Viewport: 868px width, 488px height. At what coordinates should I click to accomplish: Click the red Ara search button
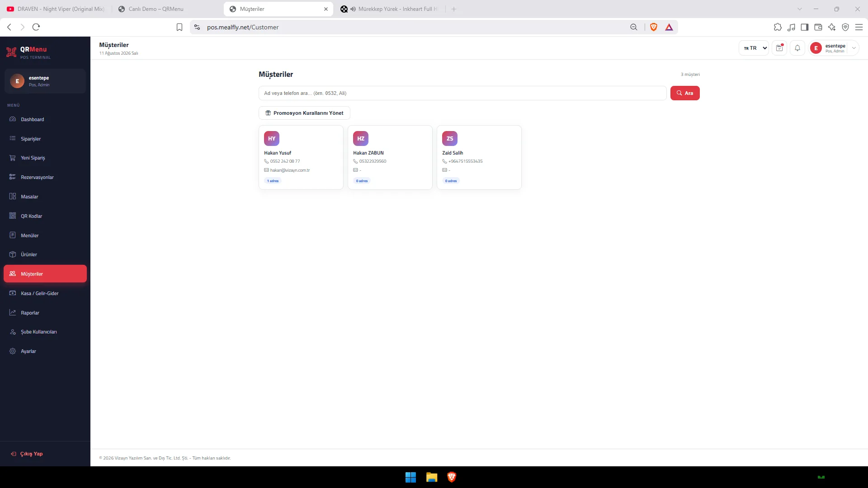pos(685,93)
